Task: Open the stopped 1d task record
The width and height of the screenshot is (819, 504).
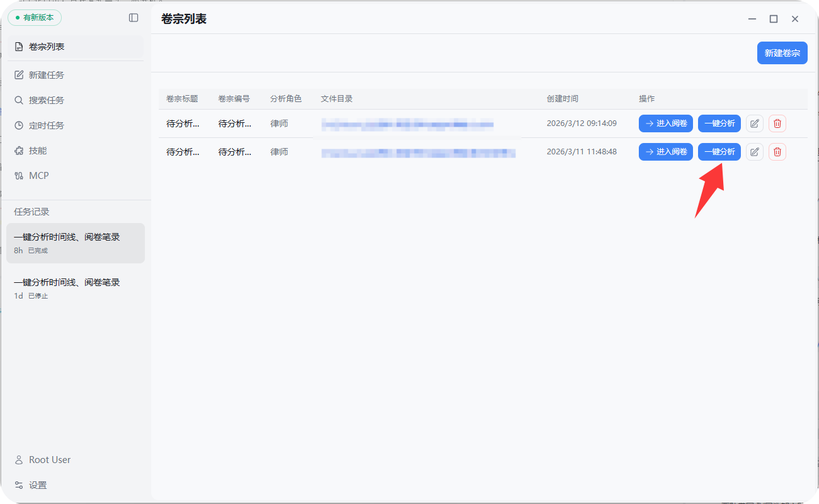Action: pos(75,289)
